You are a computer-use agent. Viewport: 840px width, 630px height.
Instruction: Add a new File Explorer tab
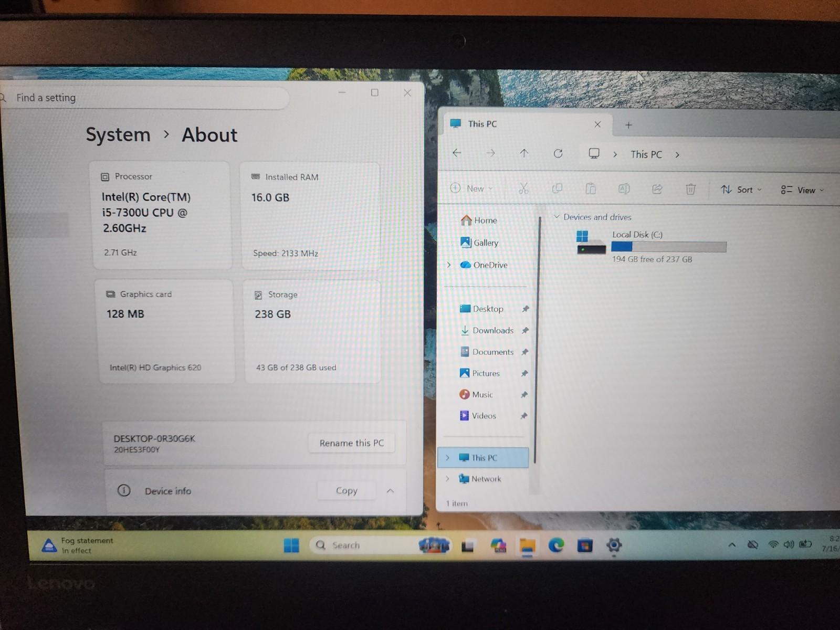628,125
